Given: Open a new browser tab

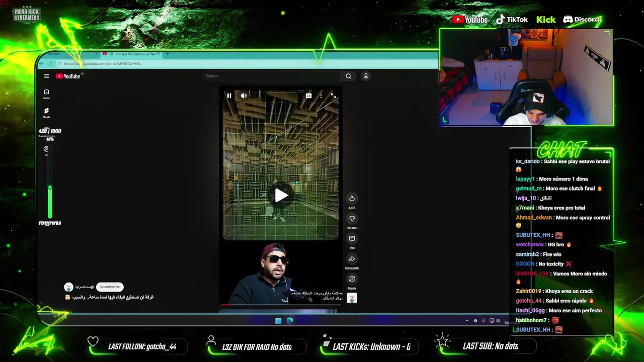Looking at the screenshot, I should 167,53.
